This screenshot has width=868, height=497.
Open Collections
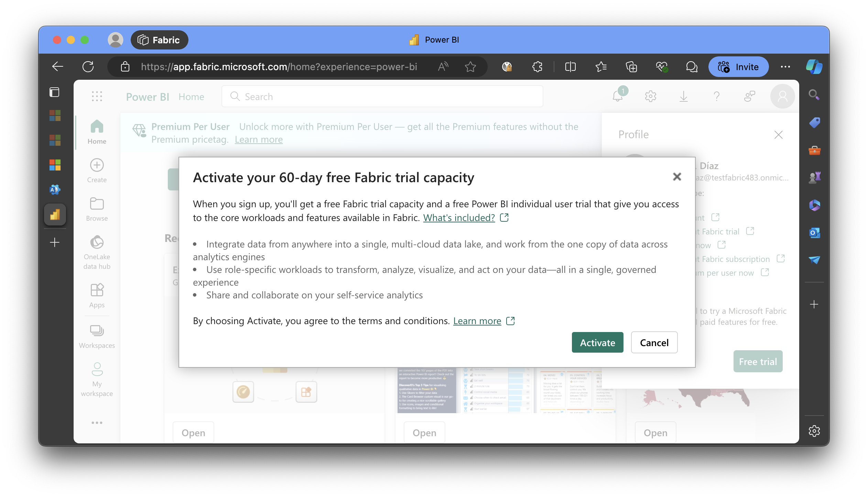click(x=631, y=67)
